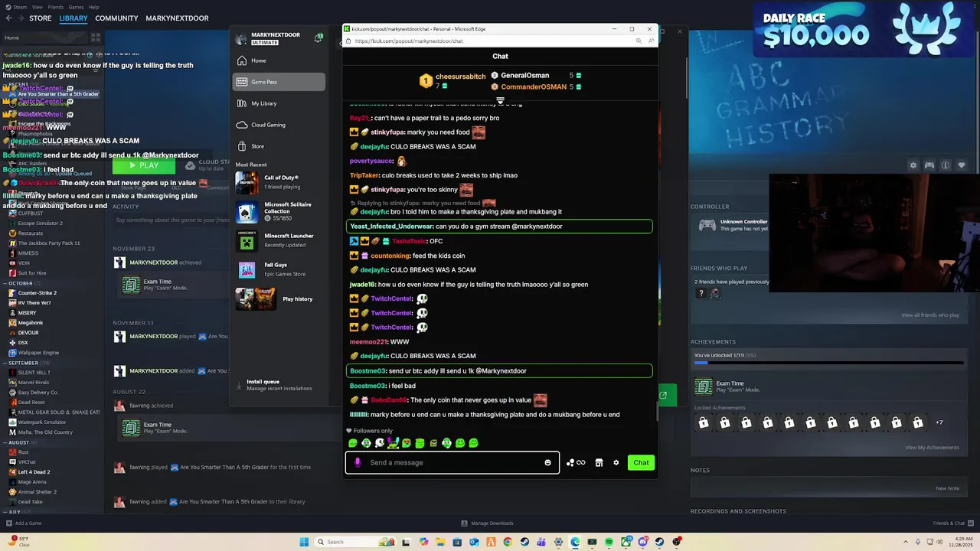Viewport: 980px width, 551px height.
Task: Open Call of Duty in Most Recent
Action: pos(279,182)
